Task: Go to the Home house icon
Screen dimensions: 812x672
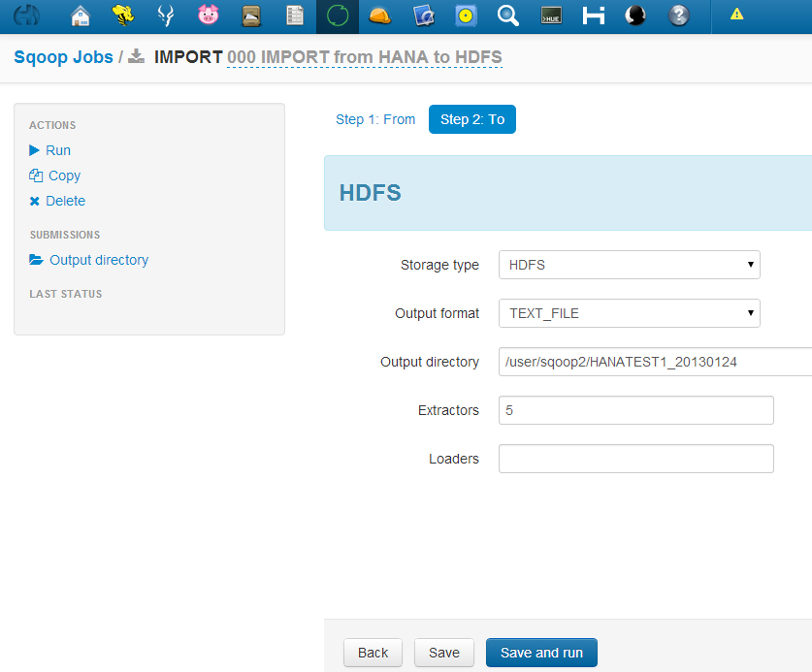Action: click(x=81, y=16)
